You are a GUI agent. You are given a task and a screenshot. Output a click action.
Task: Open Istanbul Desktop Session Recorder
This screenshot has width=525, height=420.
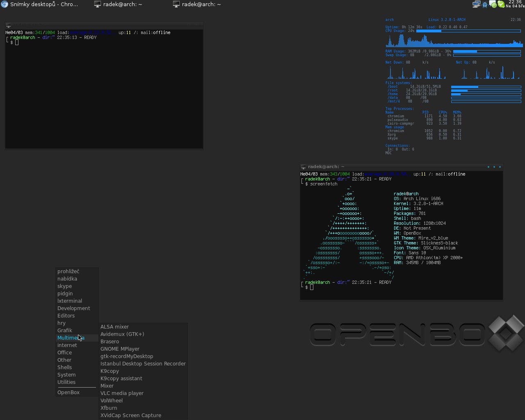click(144, 364)
